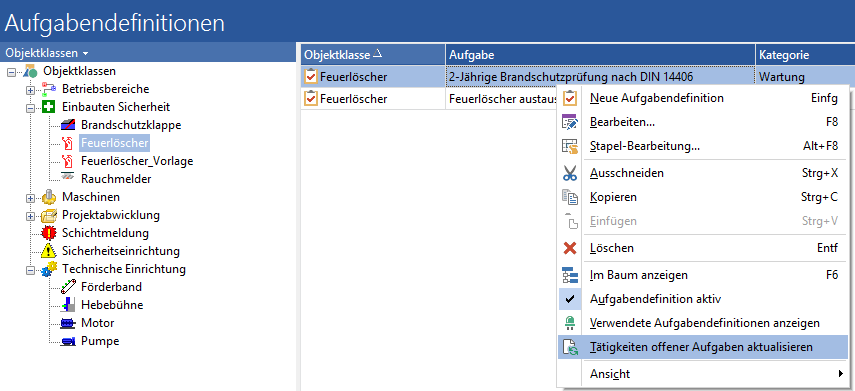855x391 pixels.
Task: Sort by the Aufgabe column header
Action: click(x=600, y=55)
